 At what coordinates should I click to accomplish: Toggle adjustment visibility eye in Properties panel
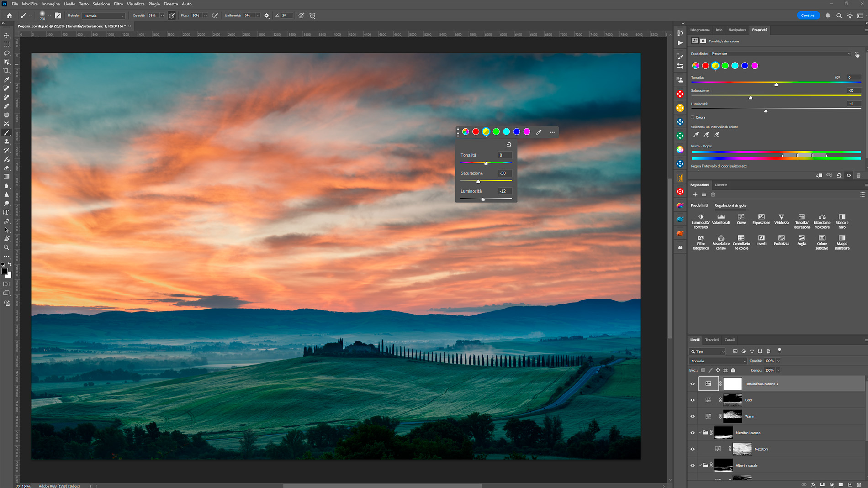849,175
